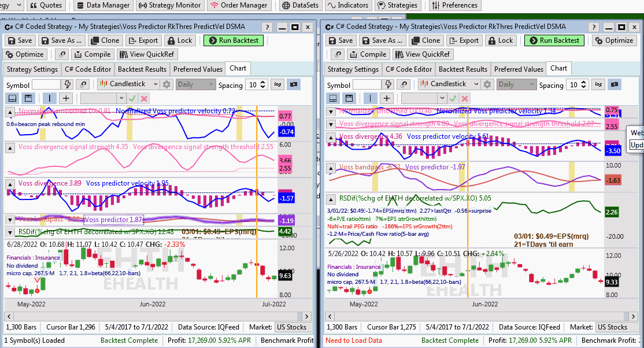Expand the RSDif pane in the left chart
The image size is (644, 348).
(10, 232)
